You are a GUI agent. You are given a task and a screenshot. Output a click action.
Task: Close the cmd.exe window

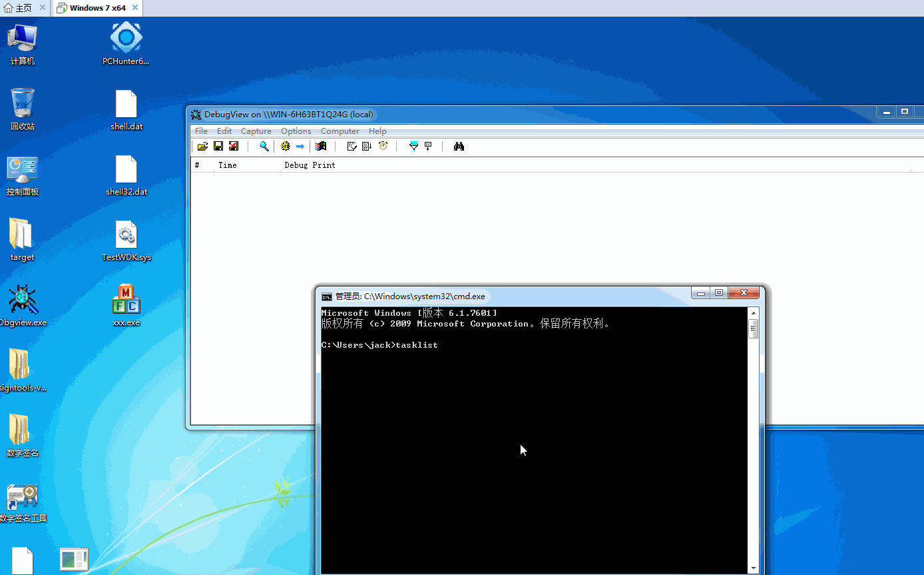coord(744,292)
